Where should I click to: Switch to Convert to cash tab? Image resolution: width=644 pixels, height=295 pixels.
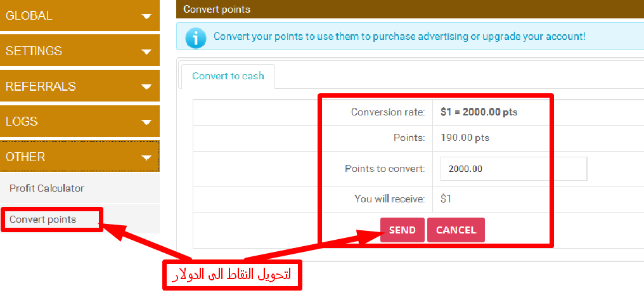pyautogui.click(x=228, y=76)
